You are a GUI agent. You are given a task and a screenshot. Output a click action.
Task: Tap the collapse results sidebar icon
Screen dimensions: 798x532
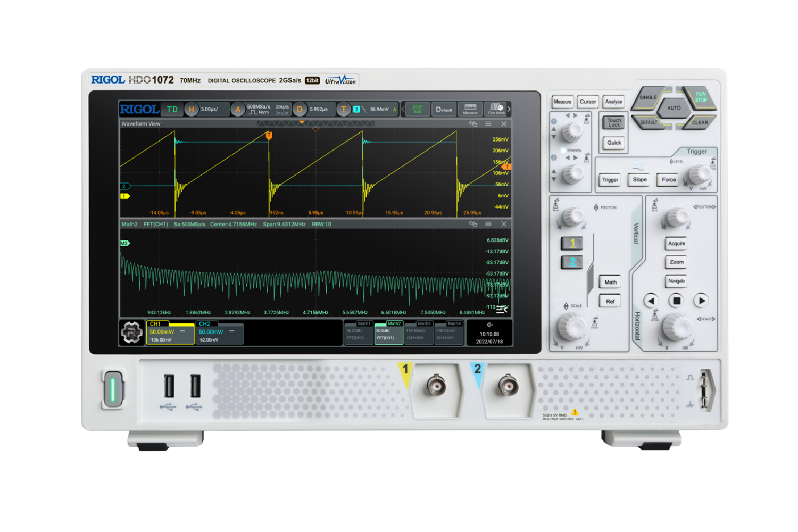click(x=501, y=309)
